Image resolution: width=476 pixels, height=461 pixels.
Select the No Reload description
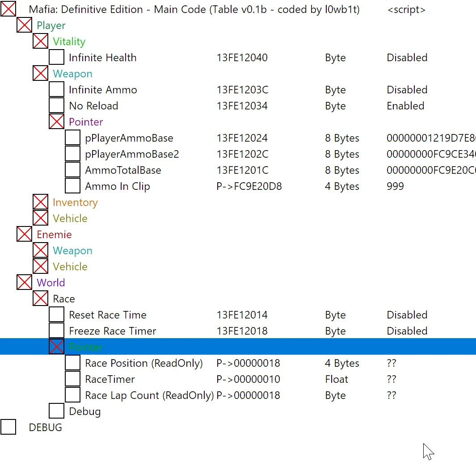tap(93, 106)
